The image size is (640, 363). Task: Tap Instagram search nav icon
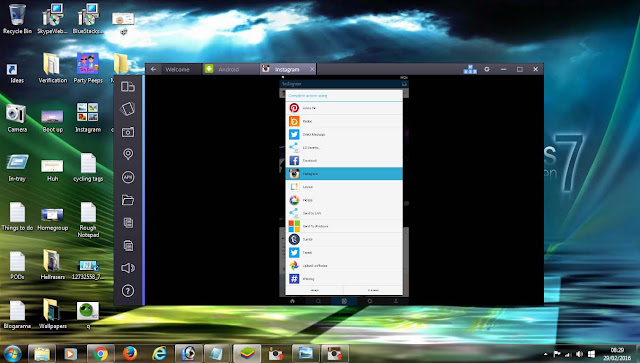coord(318,301)
